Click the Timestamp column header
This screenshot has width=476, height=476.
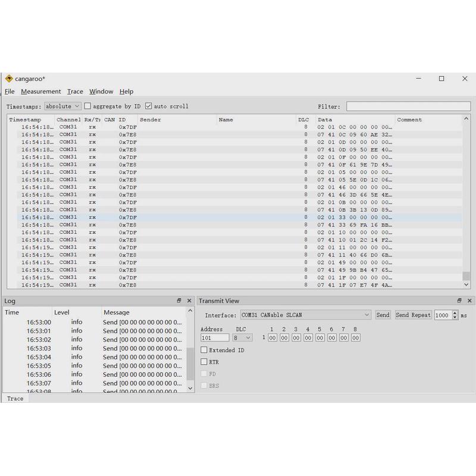click(x=31, y=120)
